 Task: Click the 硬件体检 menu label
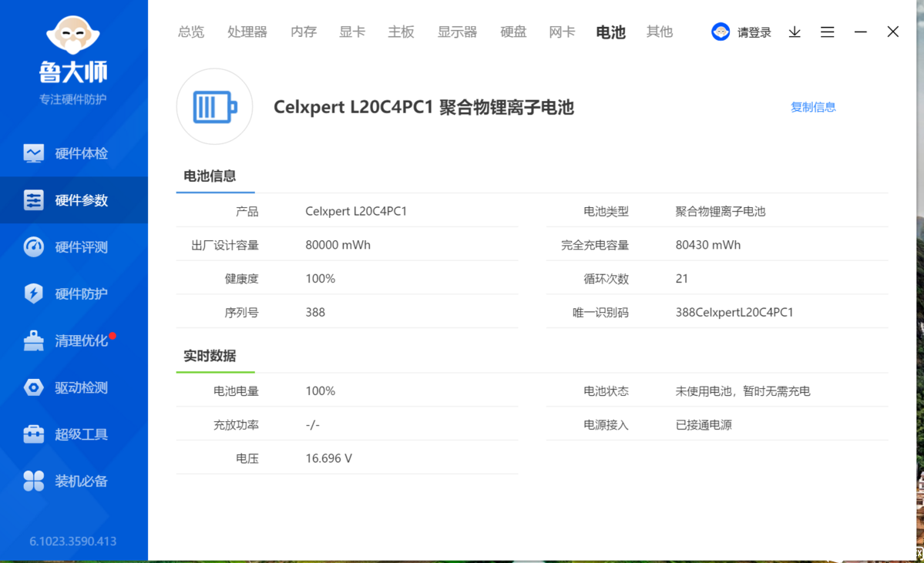click(x=82, y=154)
